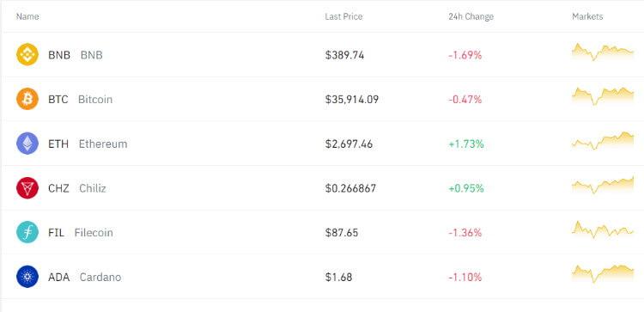644x312 pixels.
Task: Open the Chiliz market sparkline chart
Action: 603,185
